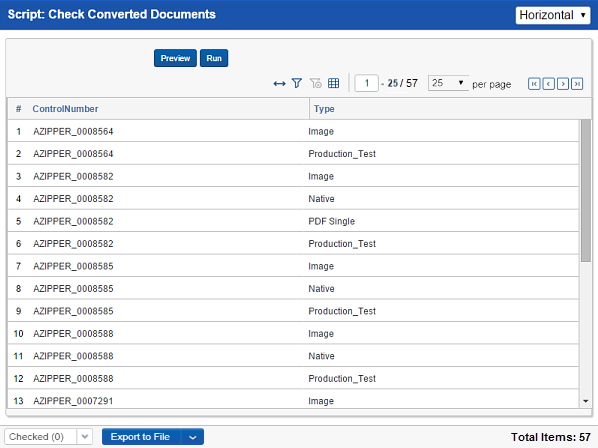Click Native in row 8

click(321, 289)
